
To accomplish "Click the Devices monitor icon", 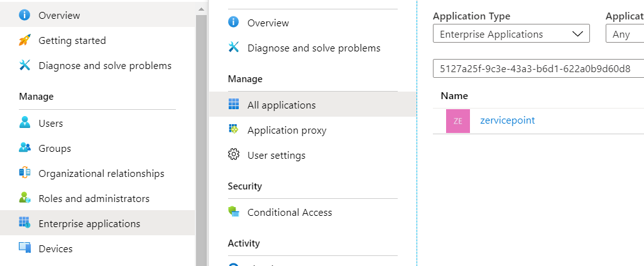I will click(25, 248).
